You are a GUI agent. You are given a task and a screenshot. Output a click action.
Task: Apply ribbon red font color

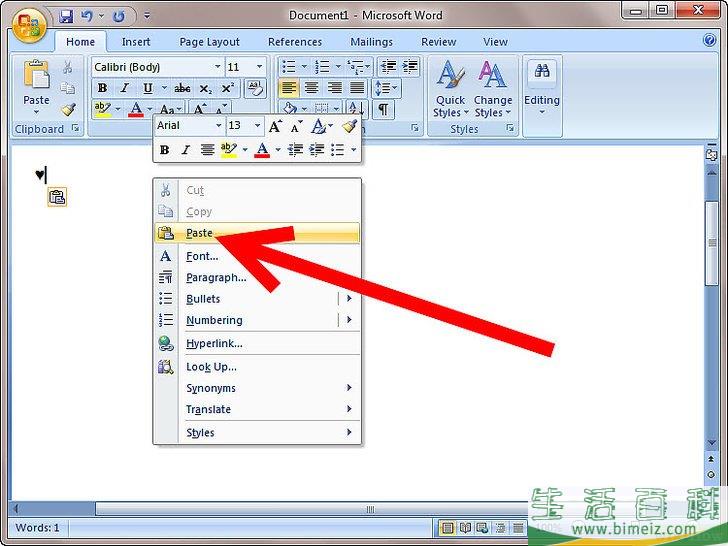pos(136,110)
